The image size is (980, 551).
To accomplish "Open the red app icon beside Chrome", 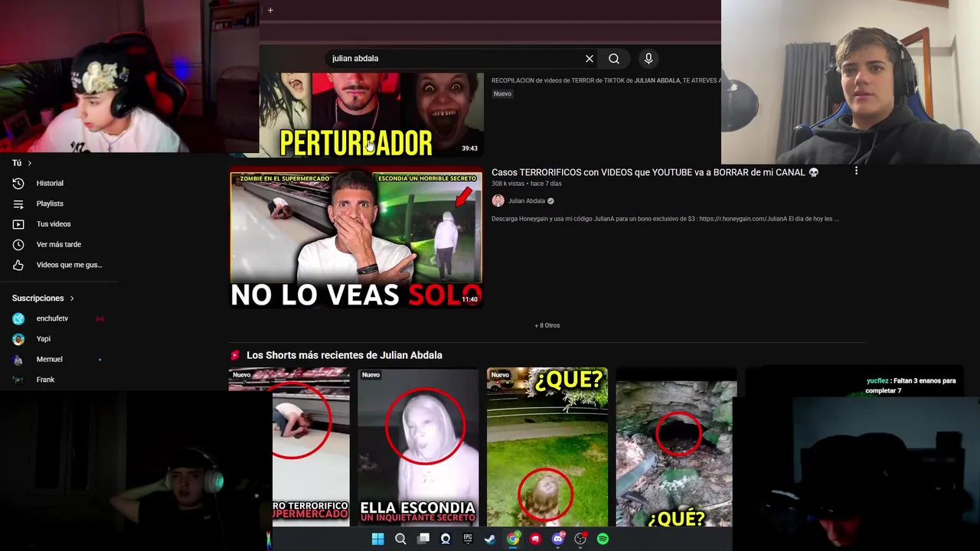I will tap(535, 539).
